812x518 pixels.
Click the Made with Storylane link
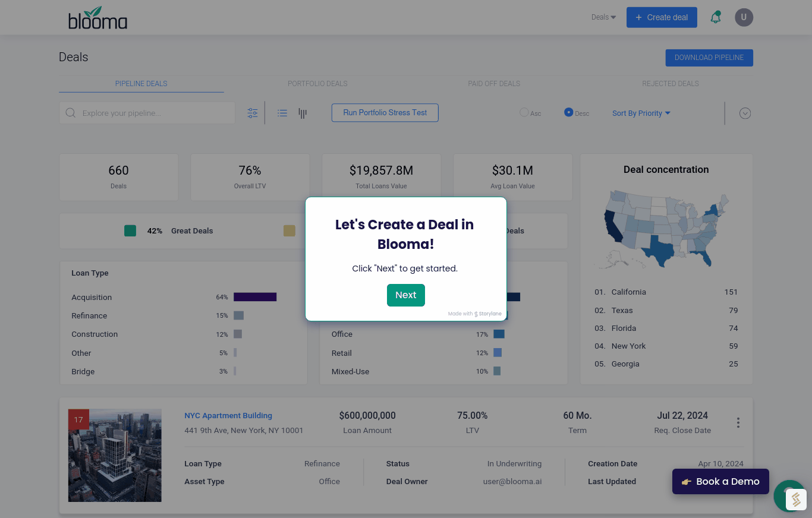(475, 314)
